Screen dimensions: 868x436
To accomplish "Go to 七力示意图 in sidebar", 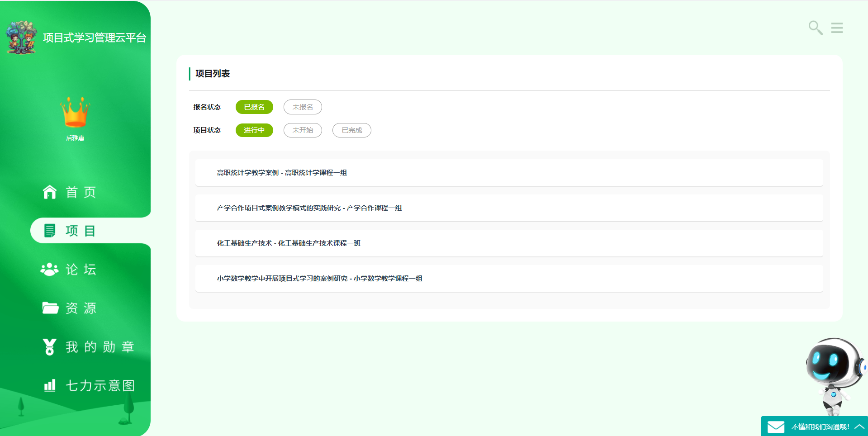I will pos(100,385).
